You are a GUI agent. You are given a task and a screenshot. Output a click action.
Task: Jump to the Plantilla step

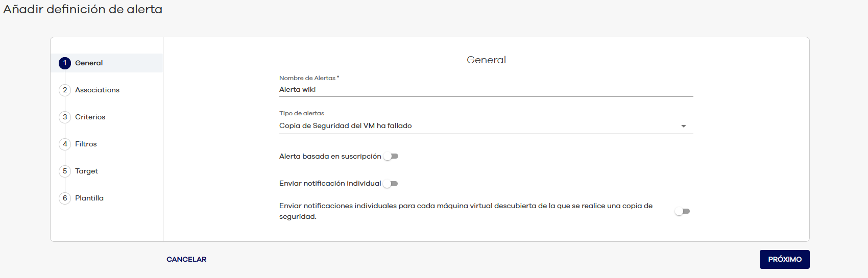tap(89, 198)
